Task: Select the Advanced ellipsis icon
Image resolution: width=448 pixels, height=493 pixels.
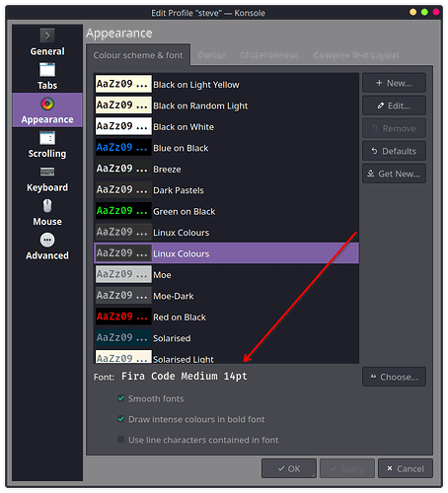Action: [x=47, y=240]
